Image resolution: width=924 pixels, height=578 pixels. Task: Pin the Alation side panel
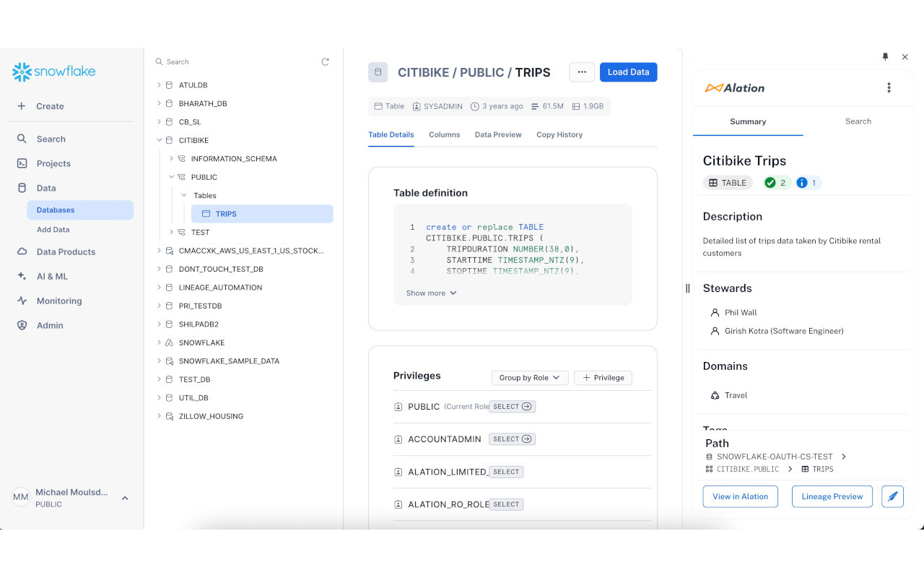coord(885,56)
